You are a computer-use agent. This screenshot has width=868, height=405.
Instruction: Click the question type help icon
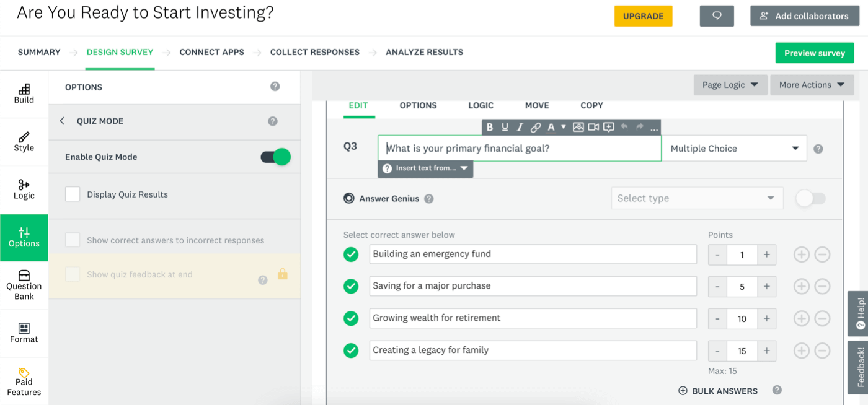click(x=818, y=149)
